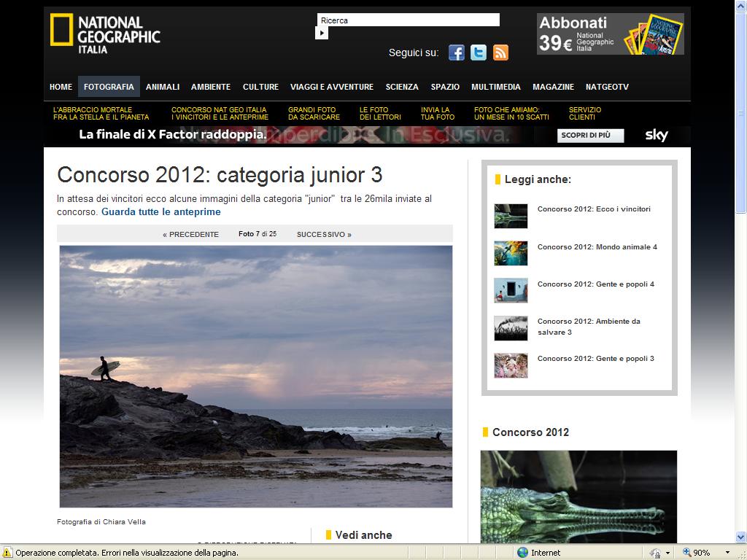The image size is (747, 560).
Task: Click the sky logo in the banner
Action: click(656, 135)
